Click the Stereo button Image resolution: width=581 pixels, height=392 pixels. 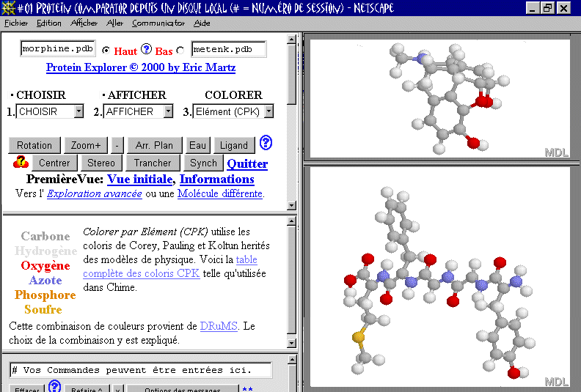coord(101,163)
